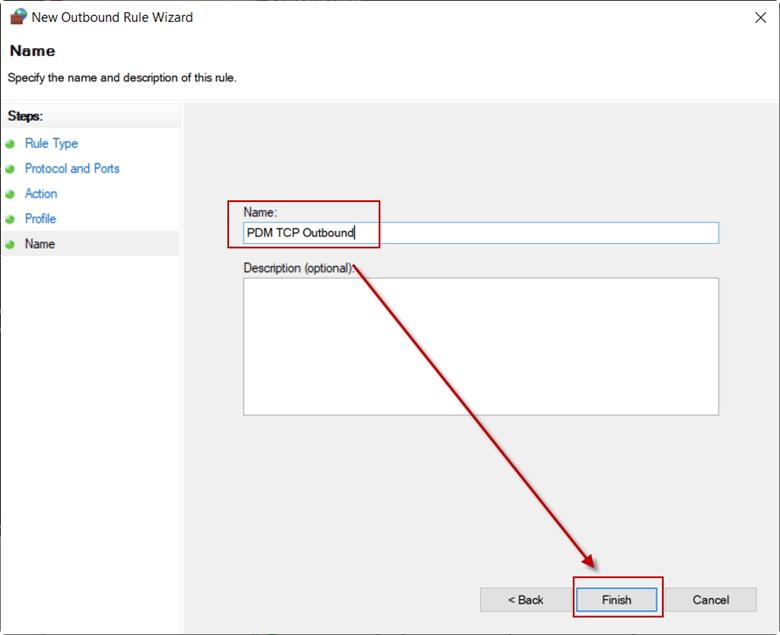Go back with the < Back button
This screenshot has width=780, height=635.
pos(525,600)
